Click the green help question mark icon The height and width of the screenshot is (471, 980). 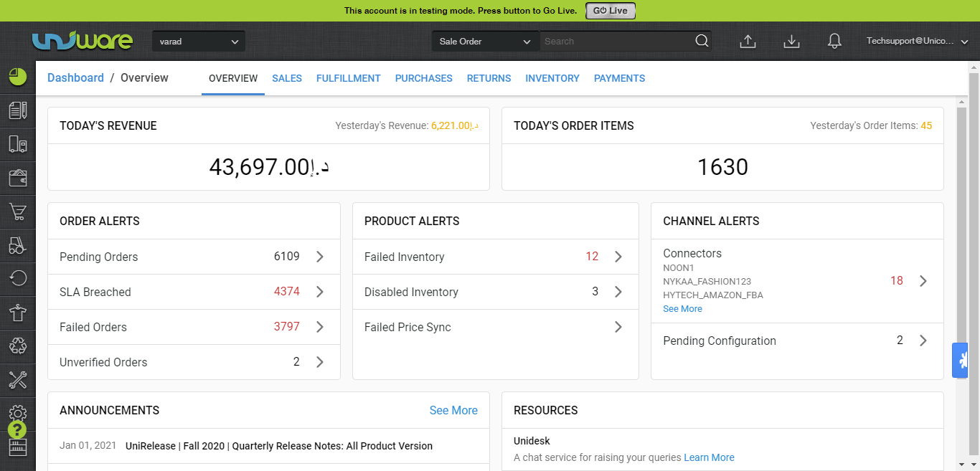[x=17, y=429]
